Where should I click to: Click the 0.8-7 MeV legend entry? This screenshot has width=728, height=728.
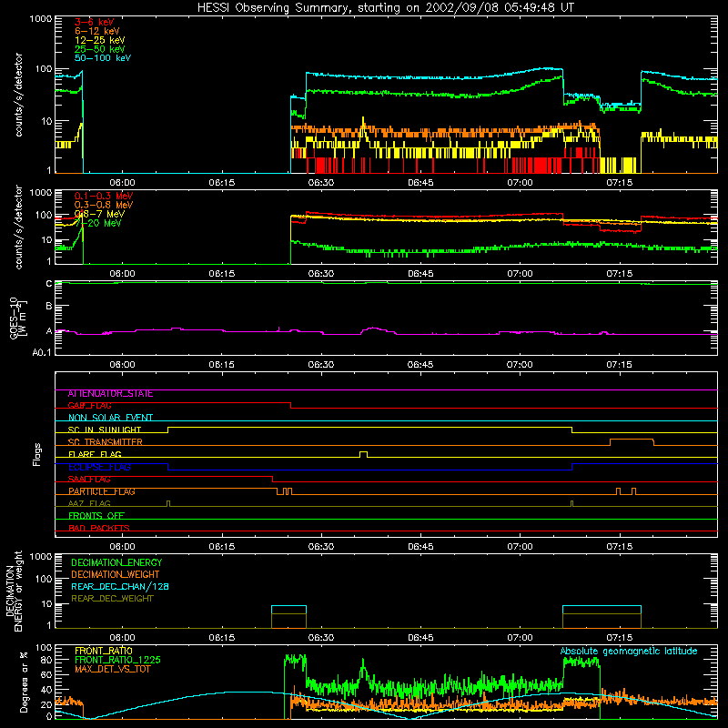point(99,214)
